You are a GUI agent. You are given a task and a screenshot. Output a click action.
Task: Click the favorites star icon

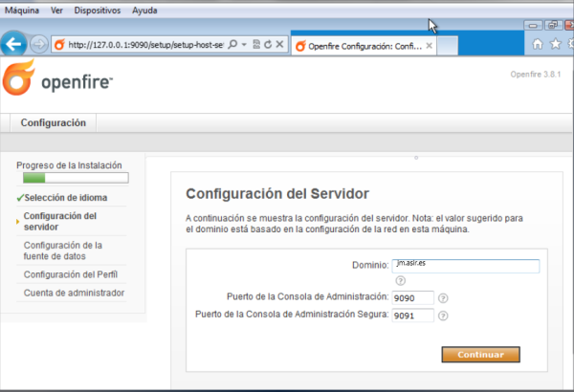tap(555, 44)
